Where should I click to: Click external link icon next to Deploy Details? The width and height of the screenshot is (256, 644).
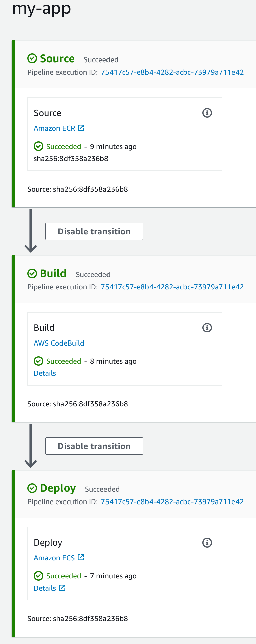coord(62,588)
